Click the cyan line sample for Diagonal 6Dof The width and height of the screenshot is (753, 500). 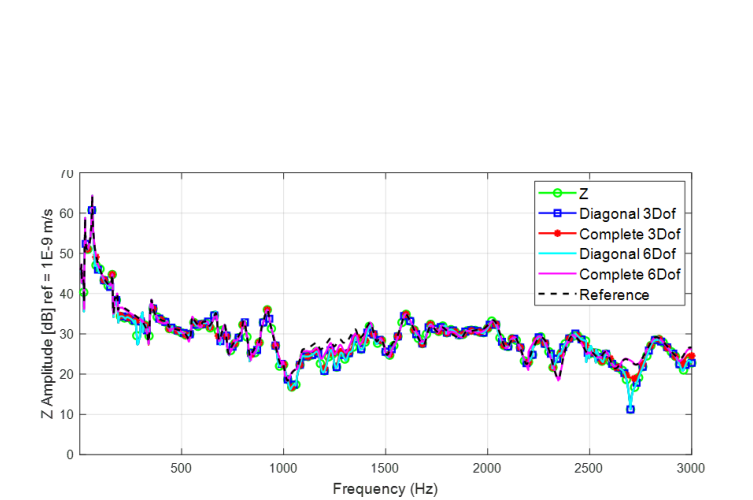[x=557, y=254]
